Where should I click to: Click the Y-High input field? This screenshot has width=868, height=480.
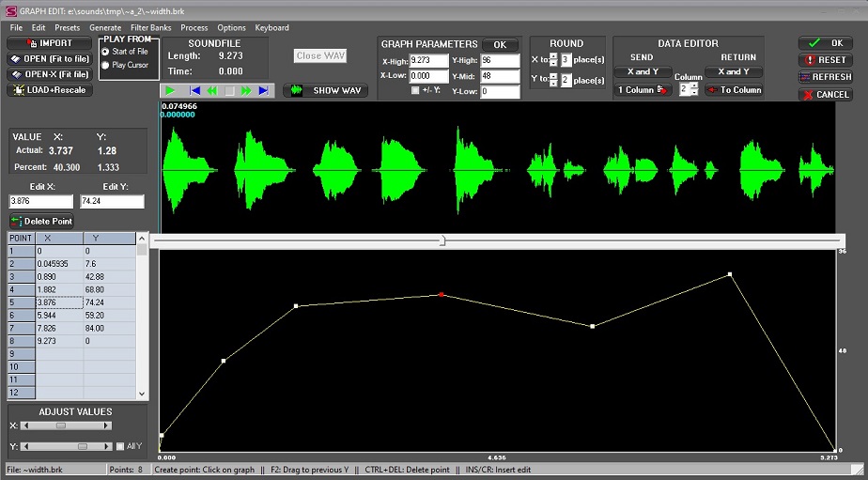(501, 60)
